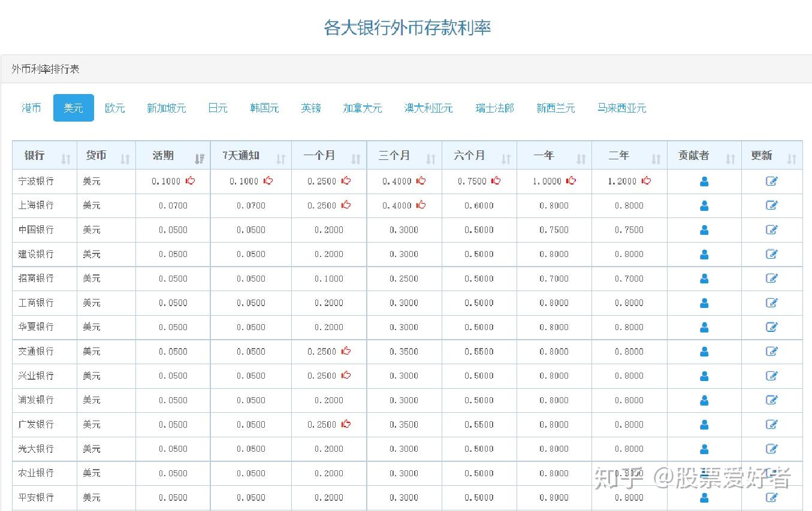
Task: Click thumbs-up next to 宁波银行 活期 0.1000
Action: pyautogui.click(x=190, y=180)
